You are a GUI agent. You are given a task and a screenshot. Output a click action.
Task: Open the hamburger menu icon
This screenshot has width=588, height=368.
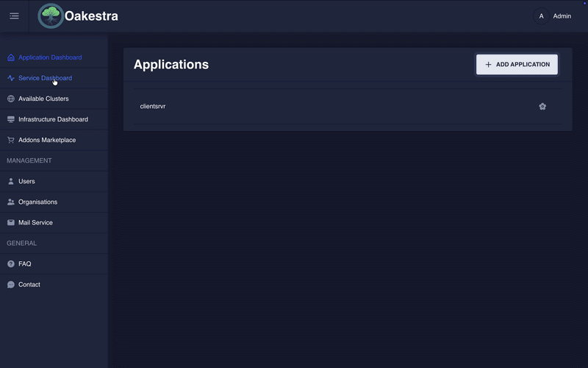(14, 16)
